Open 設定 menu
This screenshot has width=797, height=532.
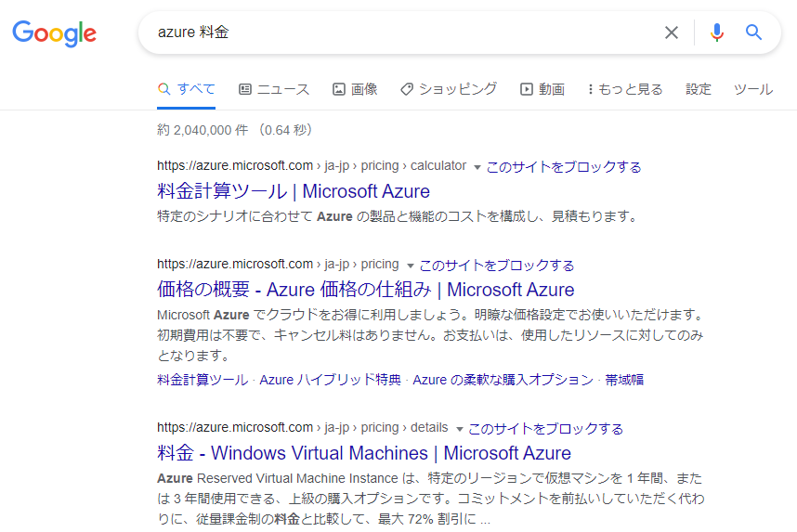699,89
